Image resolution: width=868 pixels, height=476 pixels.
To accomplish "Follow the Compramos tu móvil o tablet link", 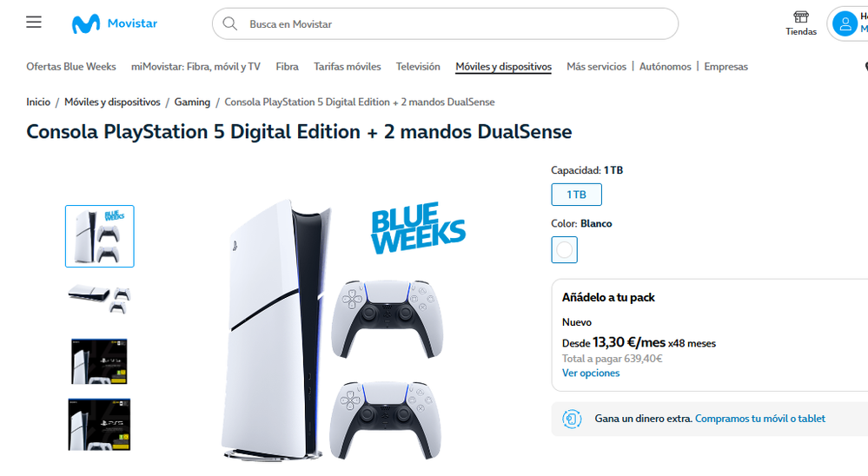I will coord(760,419).
